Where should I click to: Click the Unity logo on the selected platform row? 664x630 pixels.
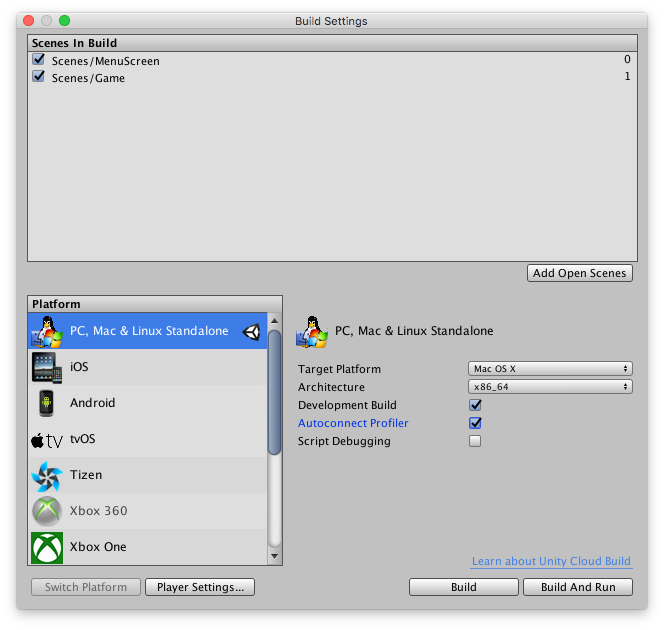click(x=252, y=332)
